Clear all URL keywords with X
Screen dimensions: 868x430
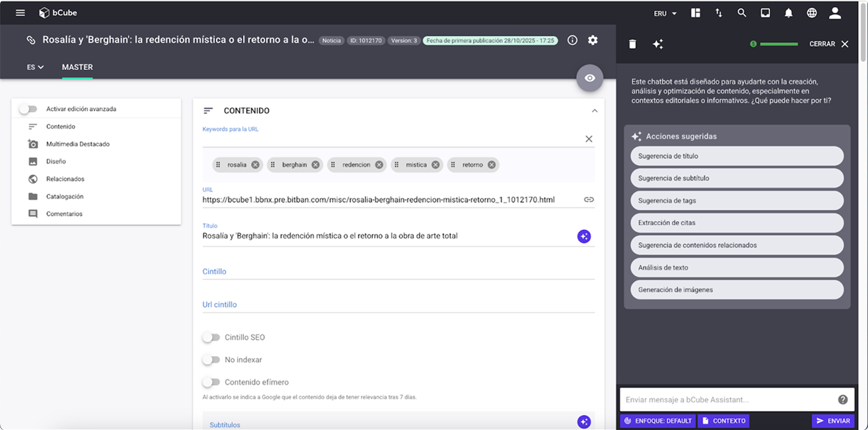pyautogui.click(x=589, y=139)
